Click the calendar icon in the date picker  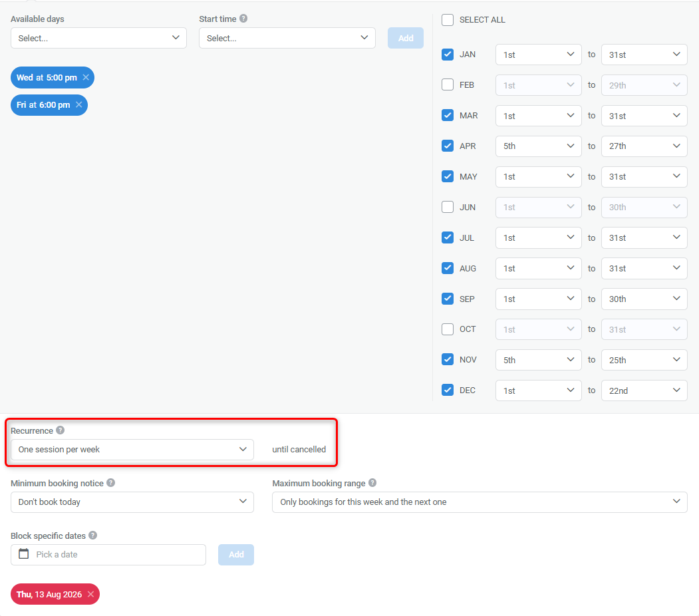(x=24, y=554)
